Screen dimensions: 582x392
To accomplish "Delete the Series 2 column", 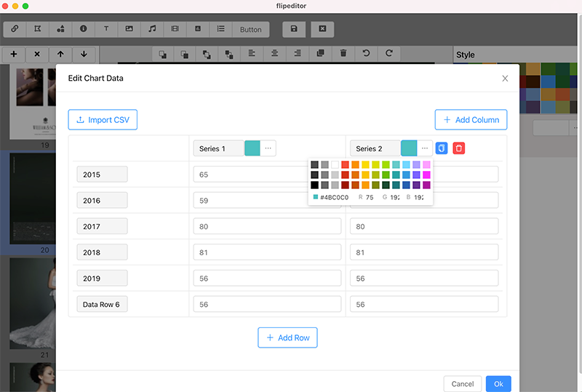I will (x=459, y=148).
